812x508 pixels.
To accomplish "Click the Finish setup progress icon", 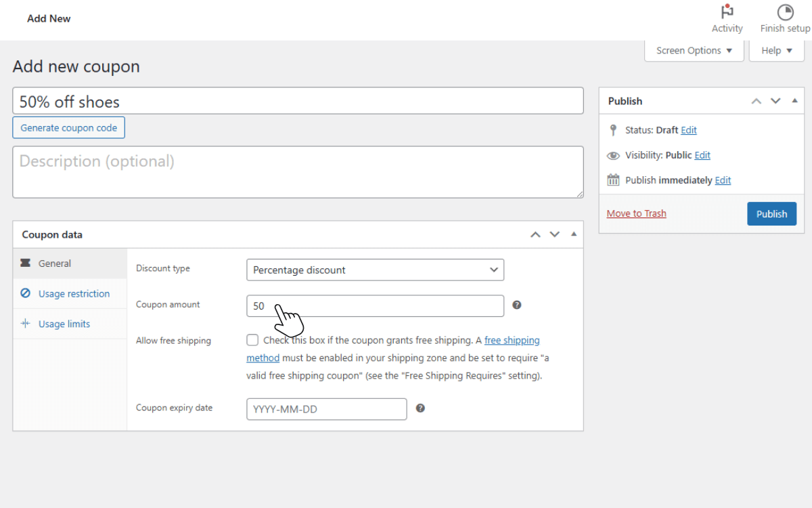I will pyautogui.click(x=785, y=12).
